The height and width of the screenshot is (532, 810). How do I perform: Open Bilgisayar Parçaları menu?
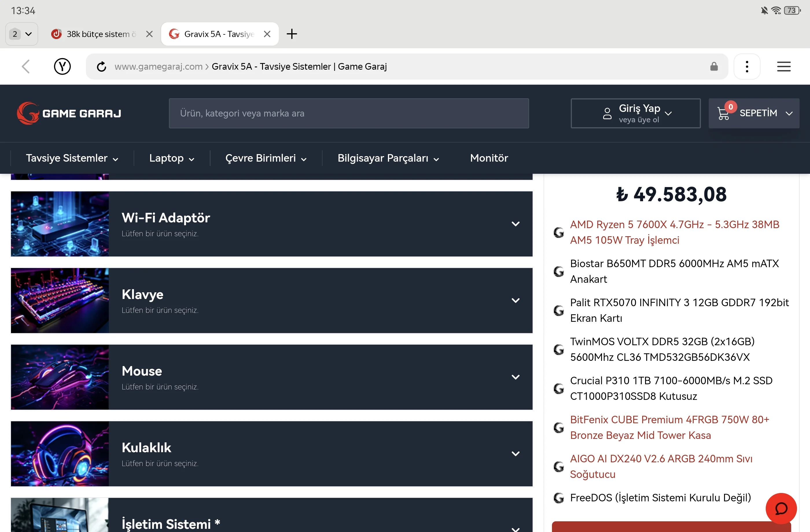click(388, 158)
